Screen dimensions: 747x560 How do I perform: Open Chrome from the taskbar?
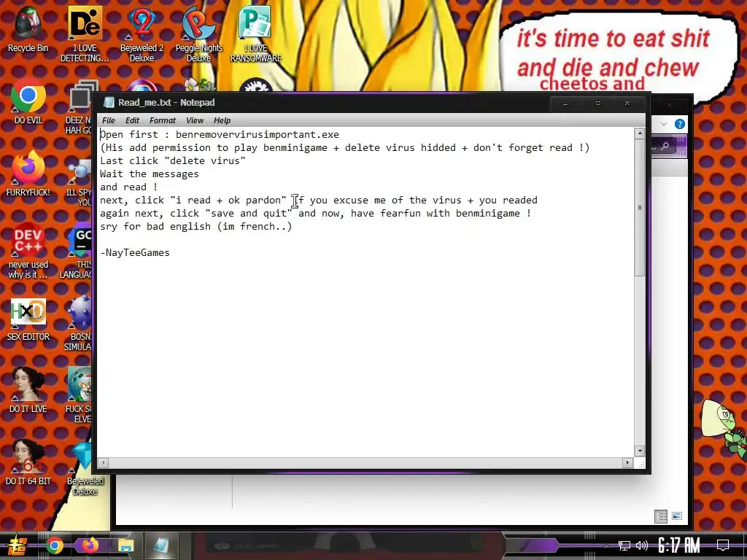point(55,545)
